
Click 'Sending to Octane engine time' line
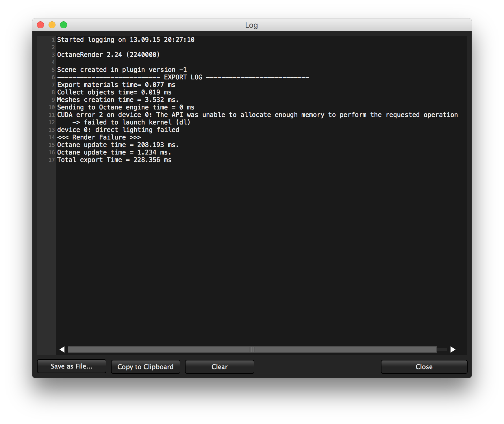126,107
